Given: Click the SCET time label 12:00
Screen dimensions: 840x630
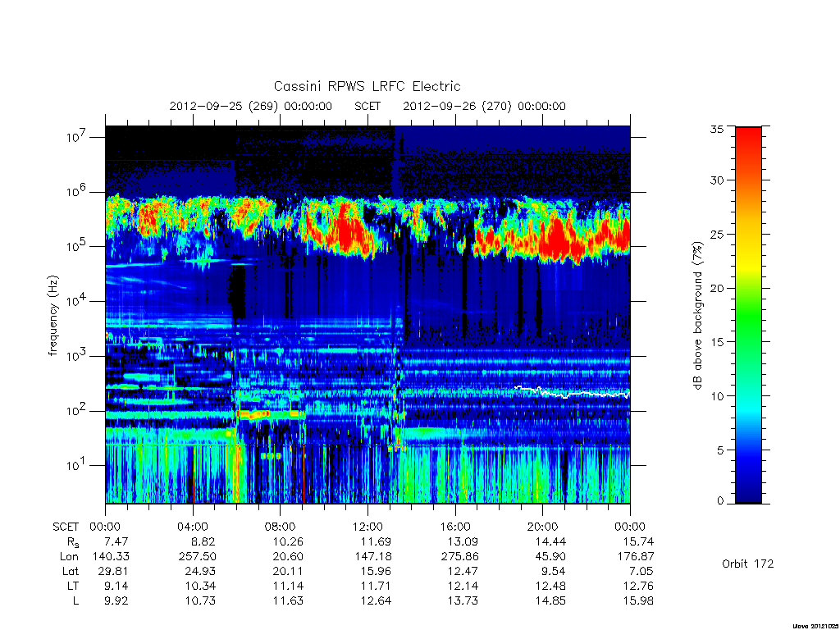Looking at the screenshot, I should pos(367,527).
